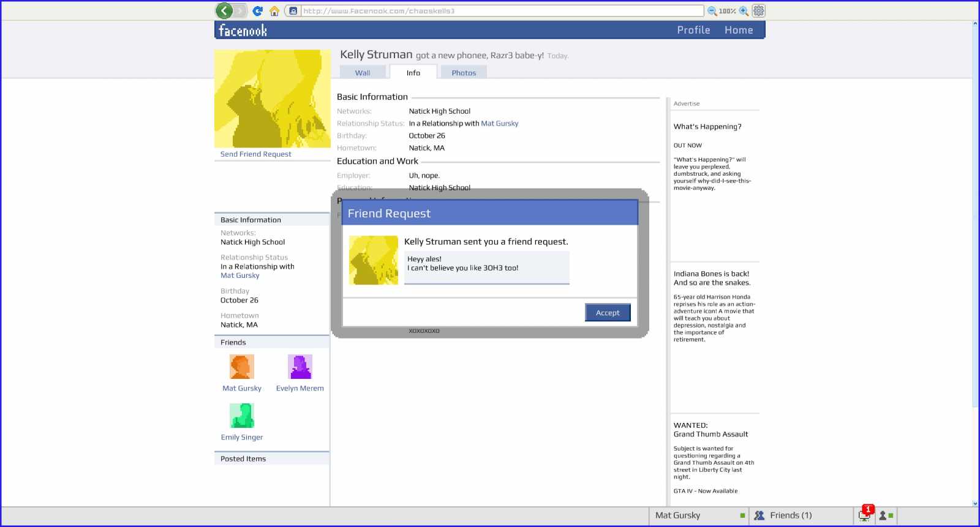This screenshot has width=980, height=527.
Task: Click the page scrollbar down arrow
Action: point(975,503)
